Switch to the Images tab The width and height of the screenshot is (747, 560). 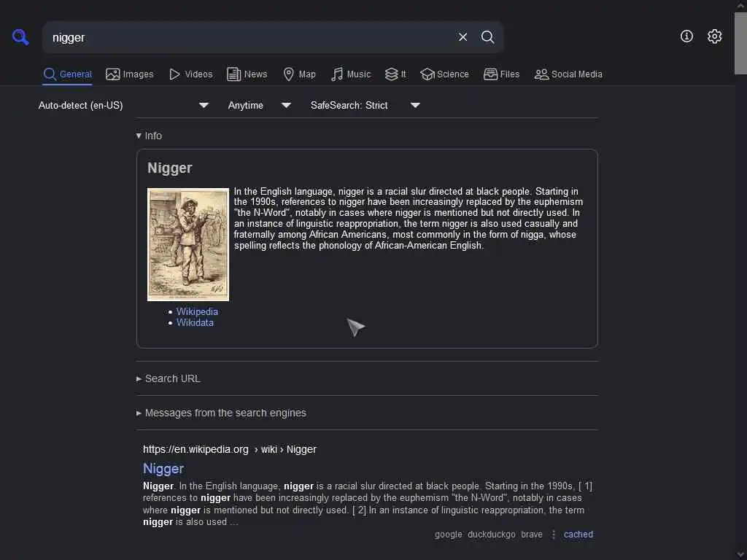point(130,74)
